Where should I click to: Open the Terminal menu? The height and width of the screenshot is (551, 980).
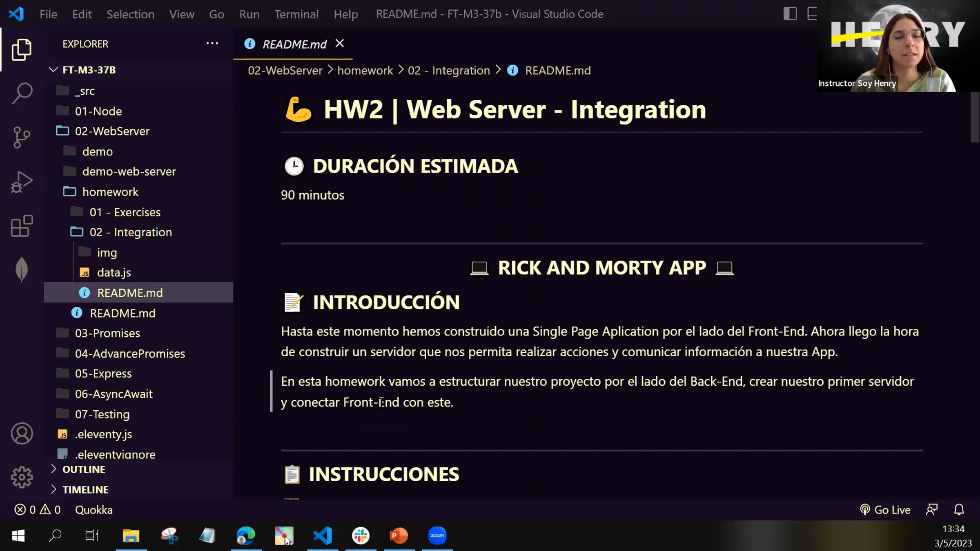pyautogui.click(x=296, y=14)
